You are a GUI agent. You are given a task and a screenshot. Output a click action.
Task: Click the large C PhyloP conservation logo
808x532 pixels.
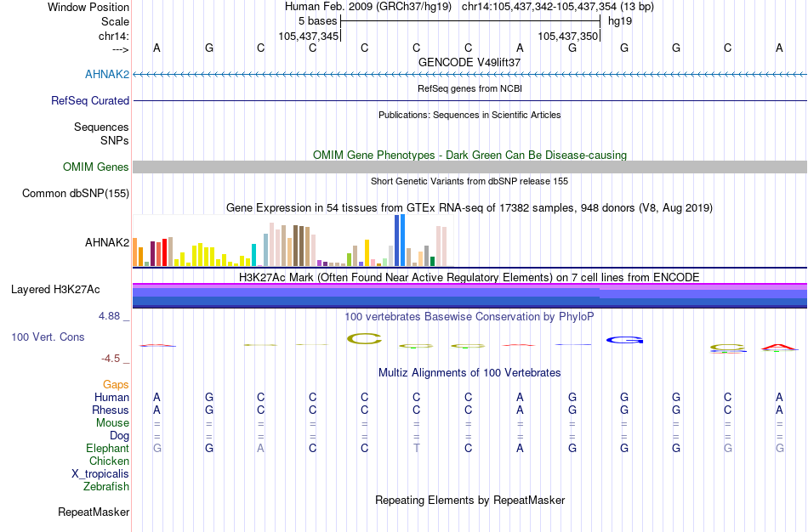pos(364,338)
